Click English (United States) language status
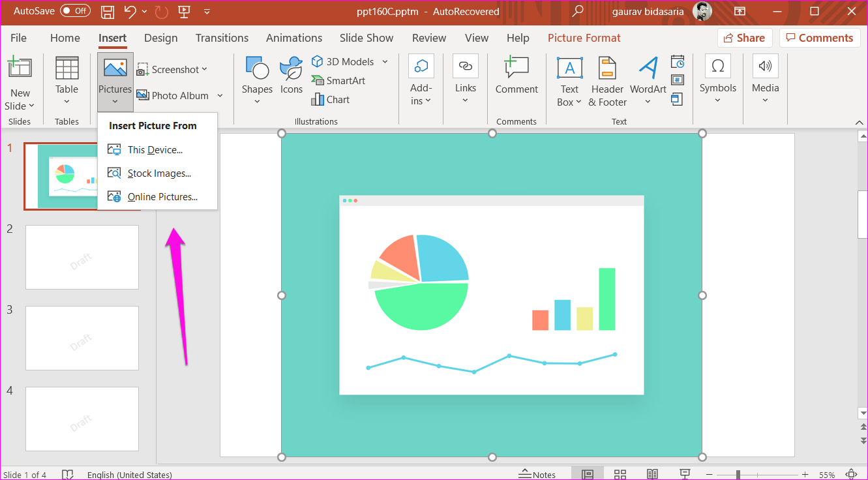 pos(130,475)
